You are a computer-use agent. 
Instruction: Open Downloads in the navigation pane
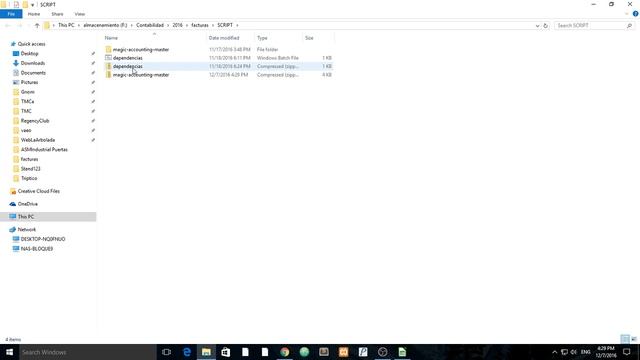click(x=33, y=63)
